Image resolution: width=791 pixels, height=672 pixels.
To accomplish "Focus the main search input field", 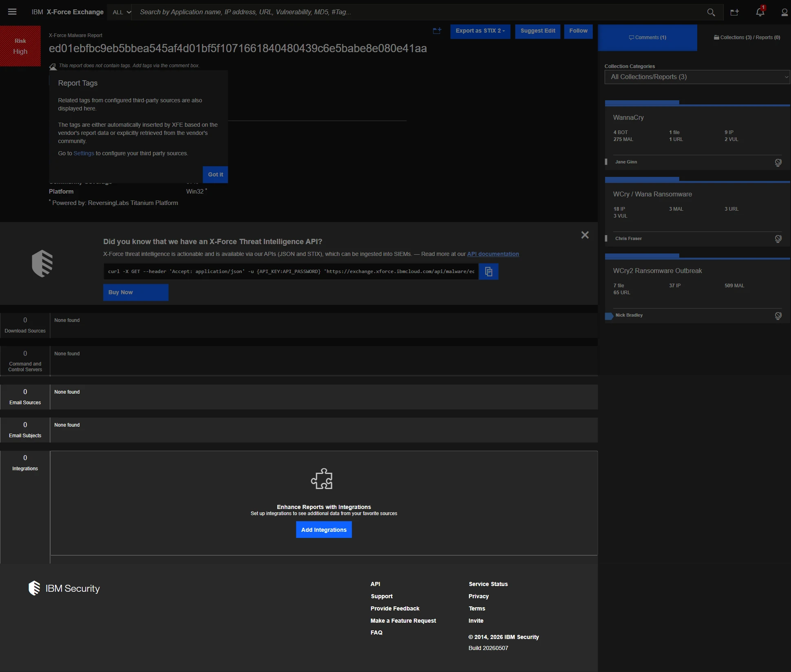I will pos(420,12).
